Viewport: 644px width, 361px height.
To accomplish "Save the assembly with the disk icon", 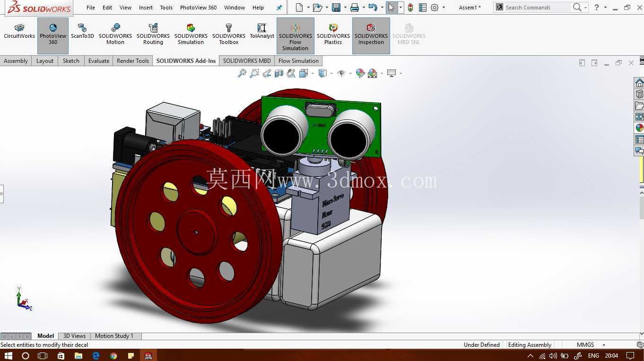I will click(336, 7).
